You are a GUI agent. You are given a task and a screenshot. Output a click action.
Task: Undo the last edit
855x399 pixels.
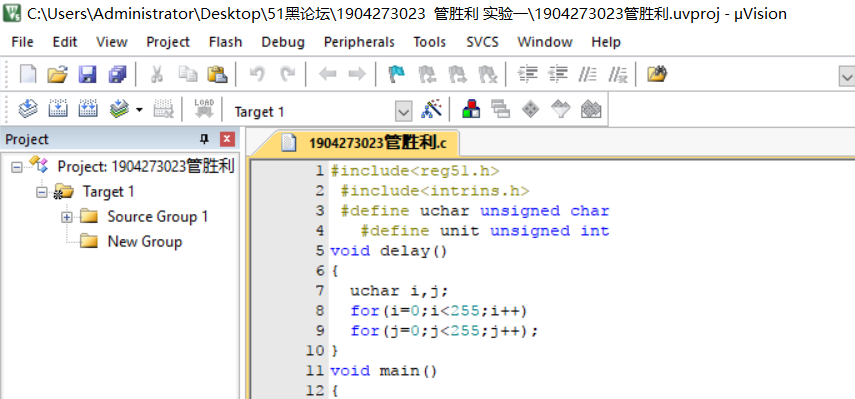tap(257, 74)
